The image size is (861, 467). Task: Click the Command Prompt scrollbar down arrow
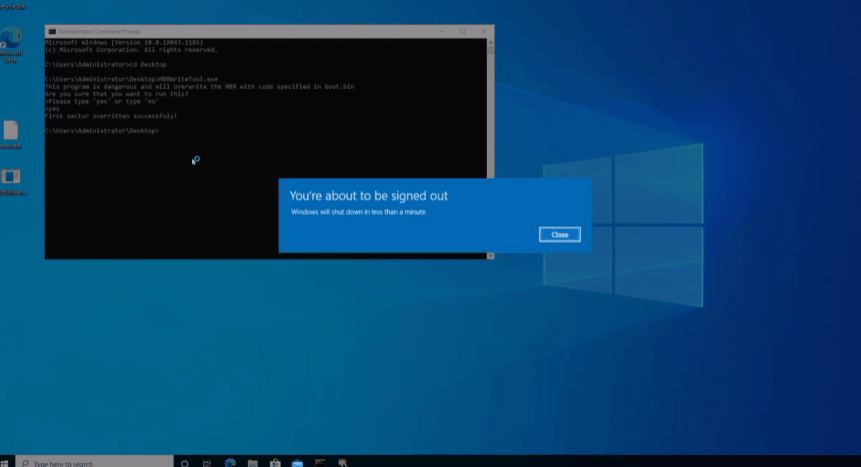coord(490,256)
